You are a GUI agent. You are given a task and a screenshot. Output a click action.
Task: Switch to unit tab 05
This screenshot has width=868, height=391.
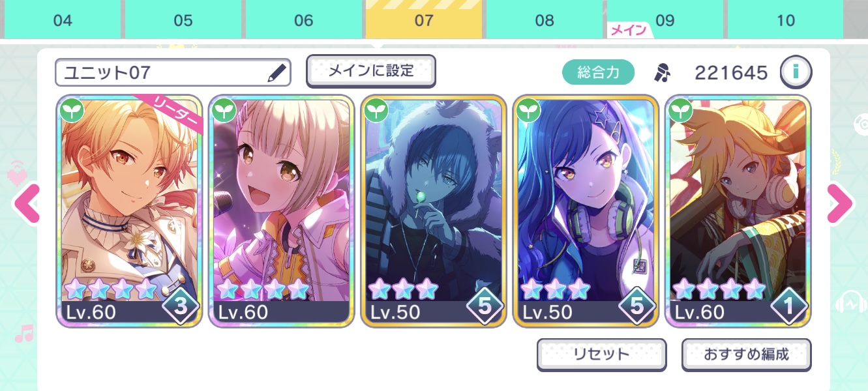[183, 20]
